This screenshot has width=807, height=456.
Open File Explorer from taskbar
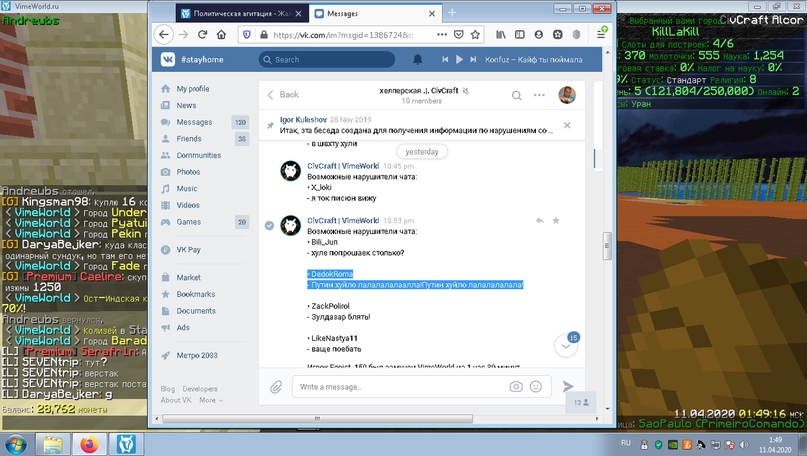point(53,444)
